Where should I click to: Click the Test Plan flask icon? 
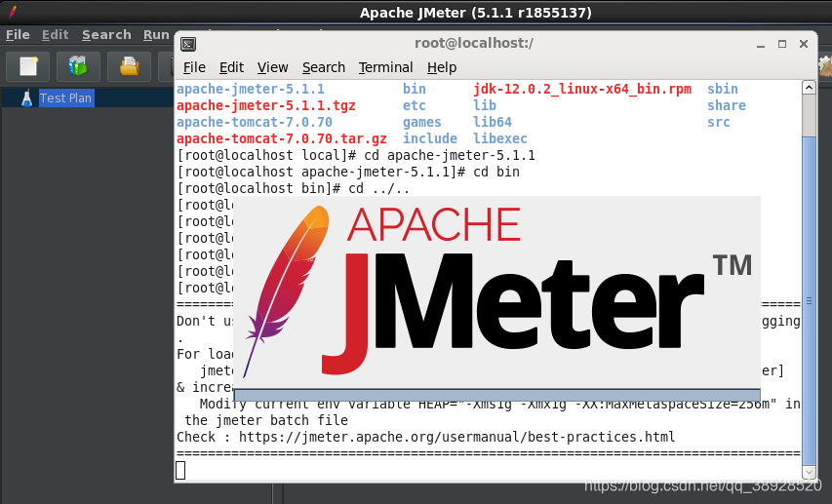[26, 98]
